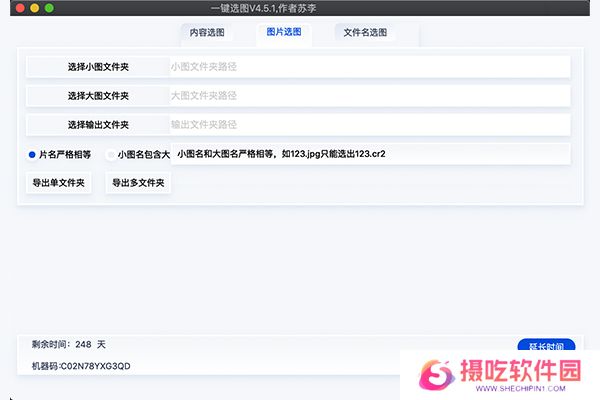This screenshot has width=600, height=400.
Task: Click the blue 延长时间 button
Action: [546, 345]
